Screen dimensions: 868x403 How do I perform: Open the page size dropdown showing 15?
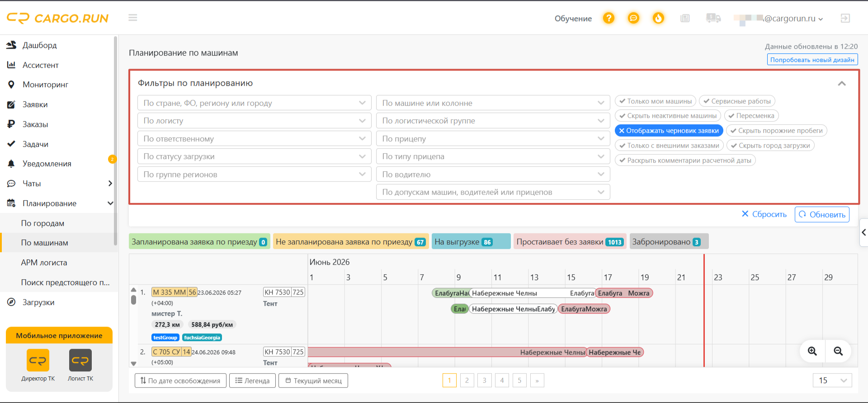[x=832, y=380]
